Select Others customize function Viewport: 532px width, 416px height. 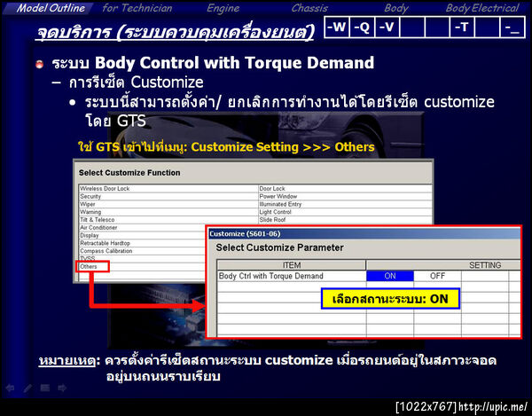(92, 266)
